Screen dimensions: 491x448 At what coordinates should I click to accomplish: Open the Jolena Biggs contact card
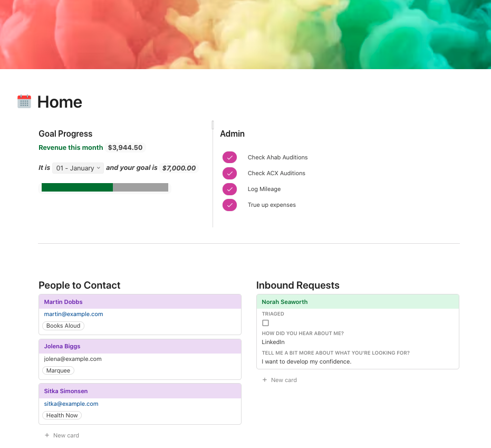click(62, 346)
